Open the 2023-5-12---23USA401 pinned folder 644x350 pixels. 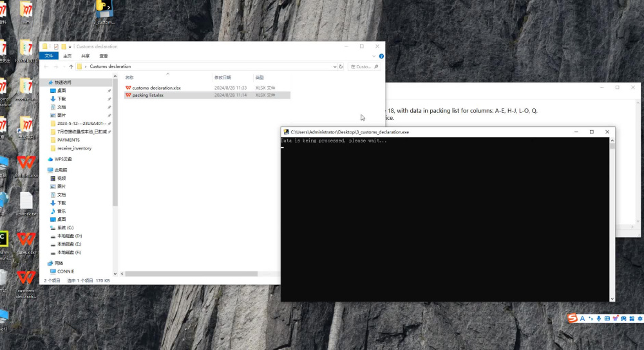coord(81,123)
